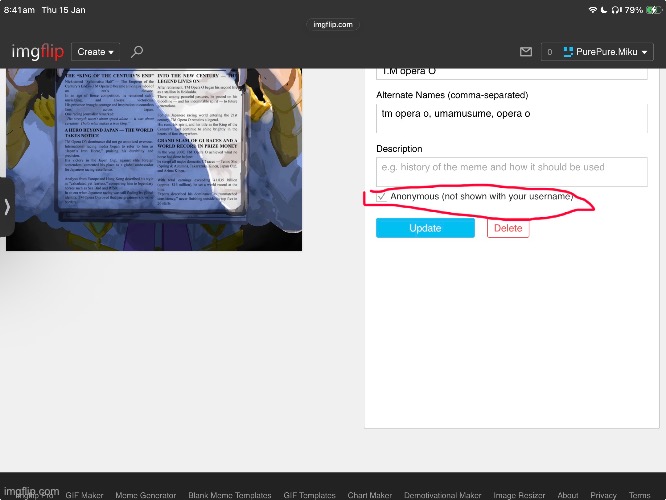Click the newspaper meme template image
The height and width of the screenshot is (500, 666).
(153, 160)
